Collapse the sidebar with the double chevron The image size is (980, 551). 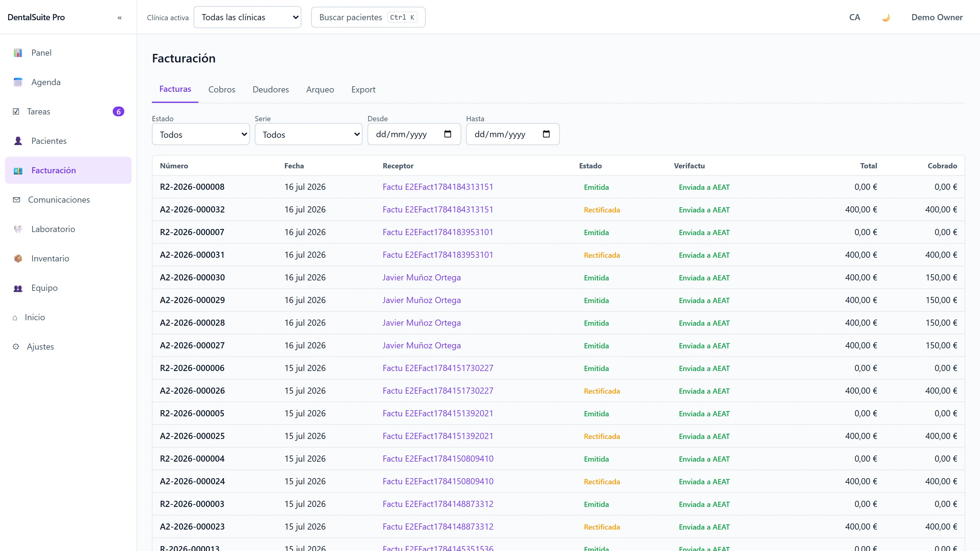click(x=119, y=17)
